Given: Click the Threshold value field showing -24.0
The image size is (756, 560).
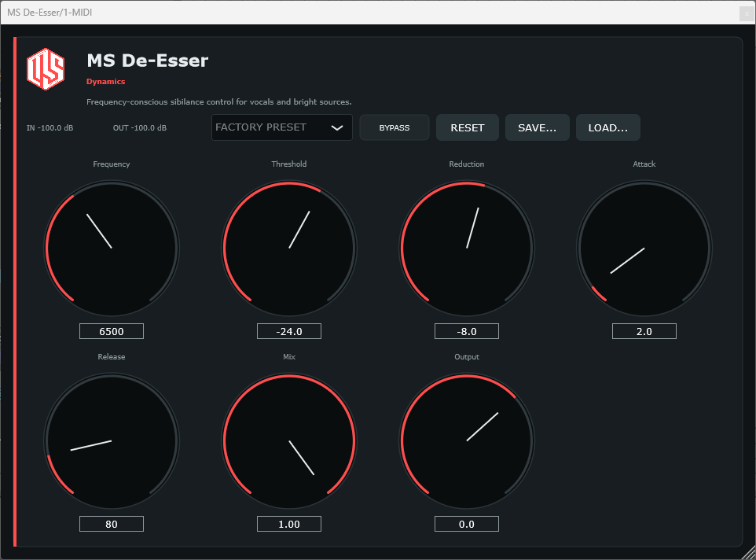Looking at the screenshot, I should click(289, 331).
